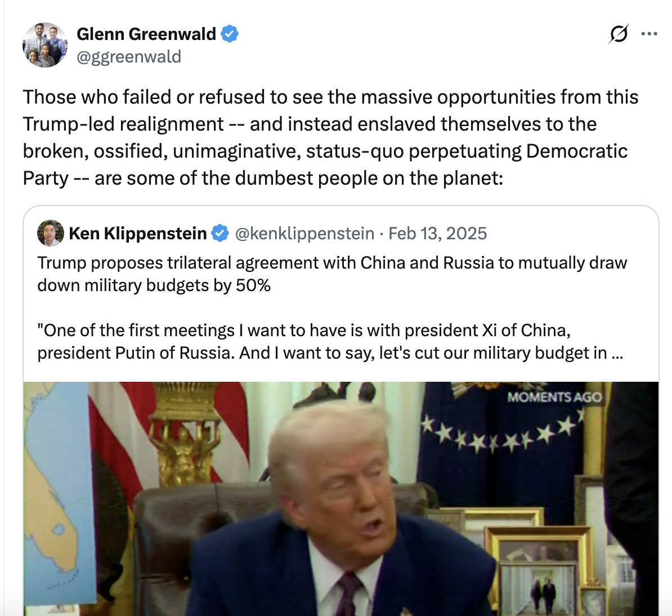Play the embedded Oval Office video
Image resolution: width=672 pixels, height=616 pixels.
341,498
